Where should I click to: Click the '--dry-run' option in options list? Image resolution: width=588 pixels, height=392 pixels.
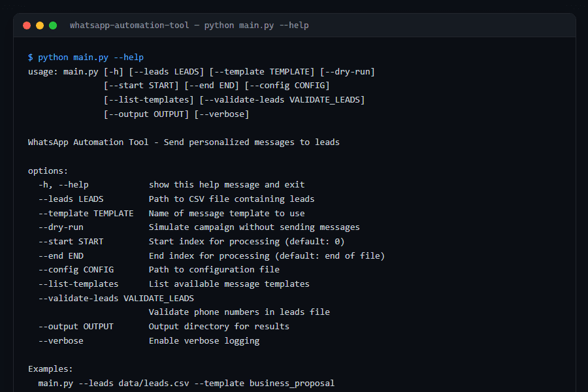[61, 227]
